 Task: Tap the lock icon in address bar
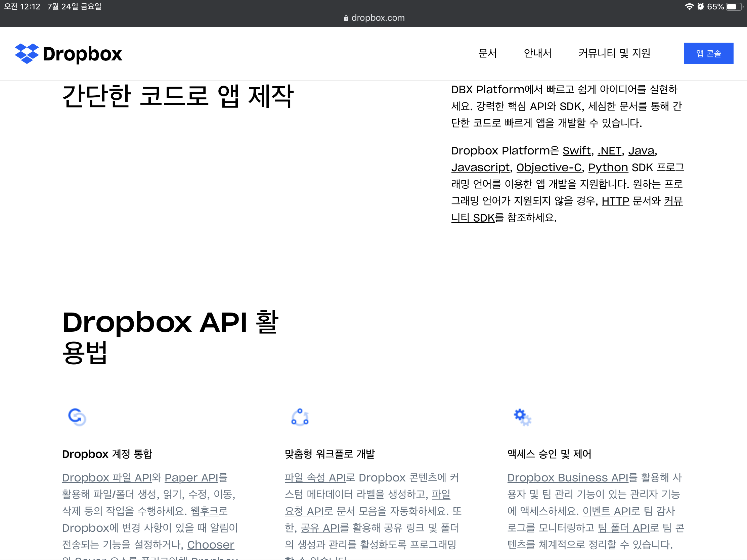click(x=346, y=18)
